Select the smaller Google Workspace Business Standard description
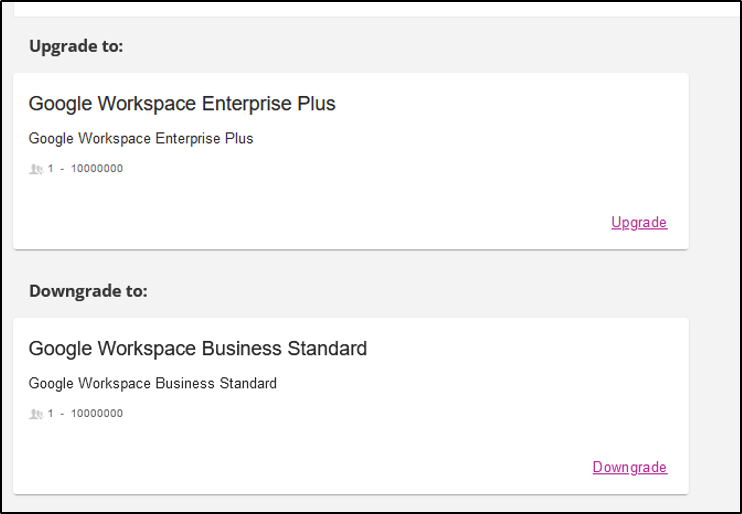The width and height of the screenshot is (742, 514). 153,383
